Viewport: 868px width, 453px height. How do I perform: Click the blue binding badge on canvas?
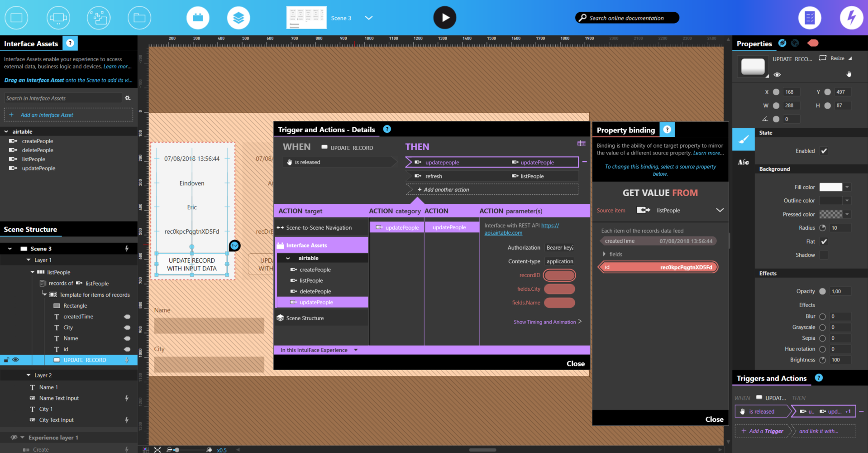click(234, 246)
